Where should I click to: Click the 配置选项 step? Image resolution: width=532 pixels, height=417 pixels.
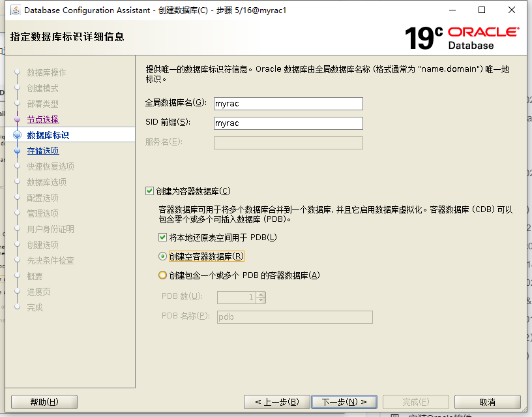43,198
